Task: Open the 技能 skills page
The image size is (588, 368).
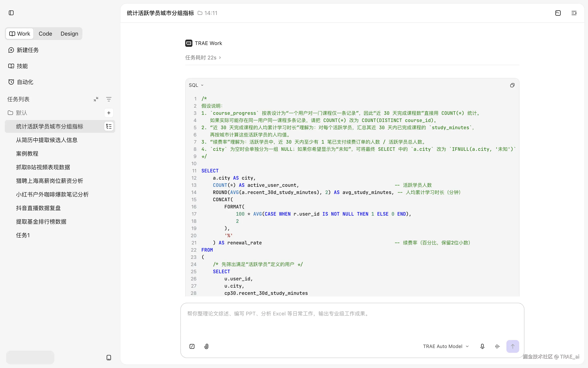Action: click(x=18, y=66)
